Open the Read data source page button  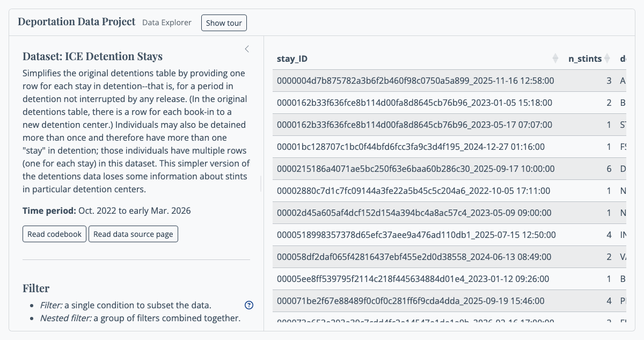click(133, 234)
